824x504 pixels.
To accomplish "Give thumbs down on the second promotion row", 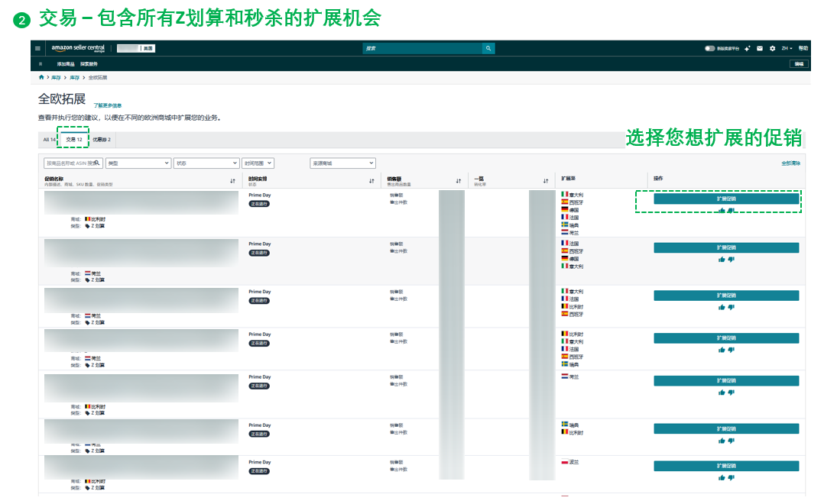I will tap(731, 260).
